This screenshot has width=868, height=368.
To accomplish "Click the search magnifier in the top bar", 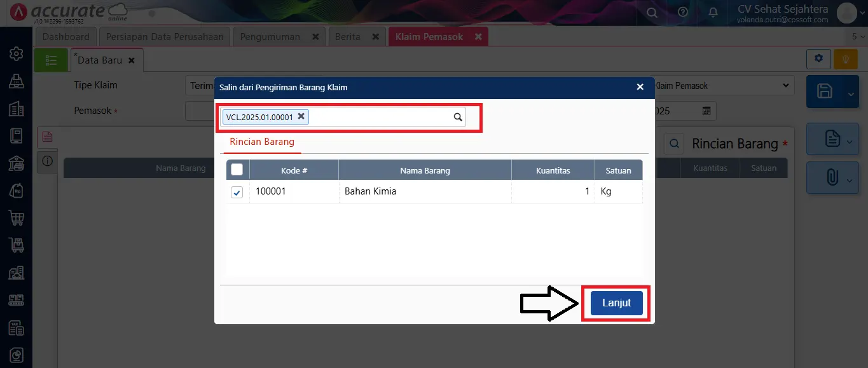I will 652,11.
